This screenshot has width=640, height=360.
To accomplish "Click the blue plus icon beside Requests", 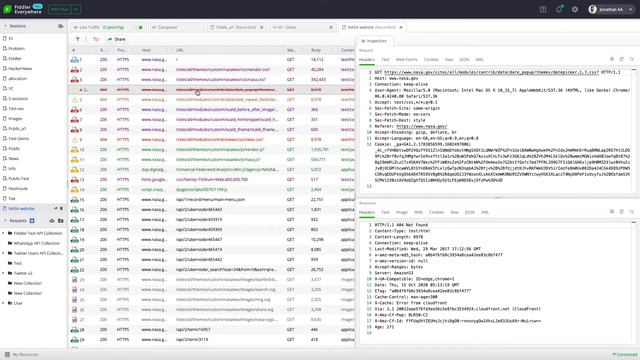I will point(32,221).
